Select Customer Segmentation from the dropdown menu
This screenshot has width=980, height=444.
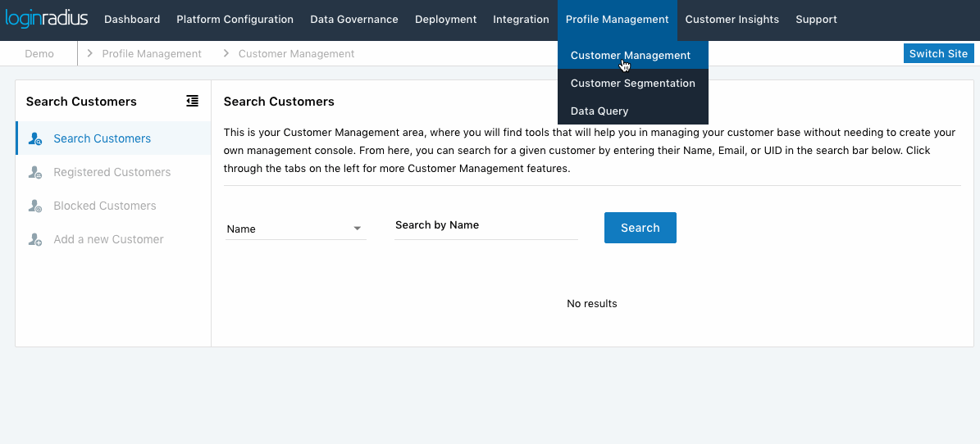pos(632,84)
